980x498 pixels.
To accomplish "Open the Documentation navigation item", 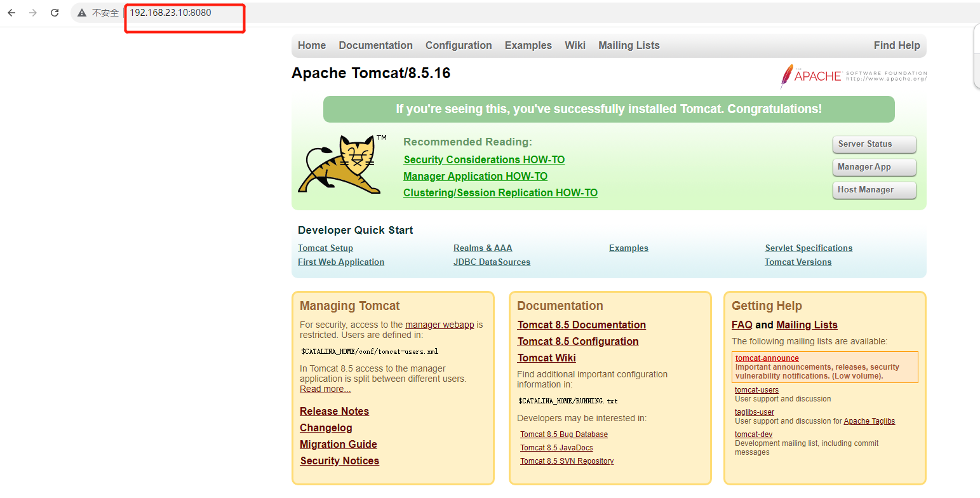I will (x=375, y=46).
